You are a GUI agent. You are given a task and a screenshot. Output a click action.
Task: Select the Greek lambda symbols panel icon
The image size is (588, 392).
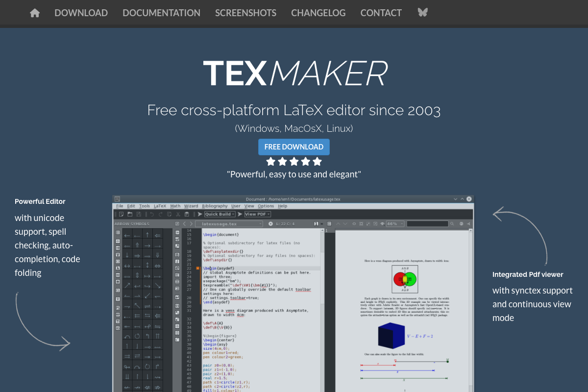click(x=118, y=268)
